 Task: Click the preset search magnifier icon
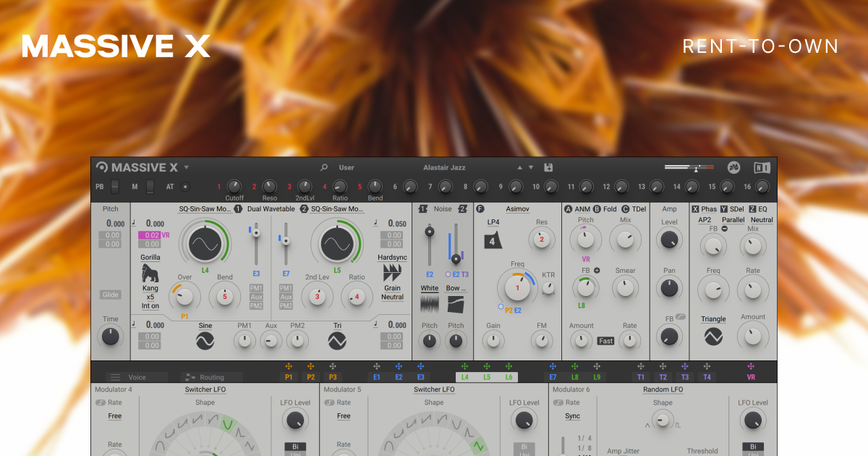(x=324, y=167)
